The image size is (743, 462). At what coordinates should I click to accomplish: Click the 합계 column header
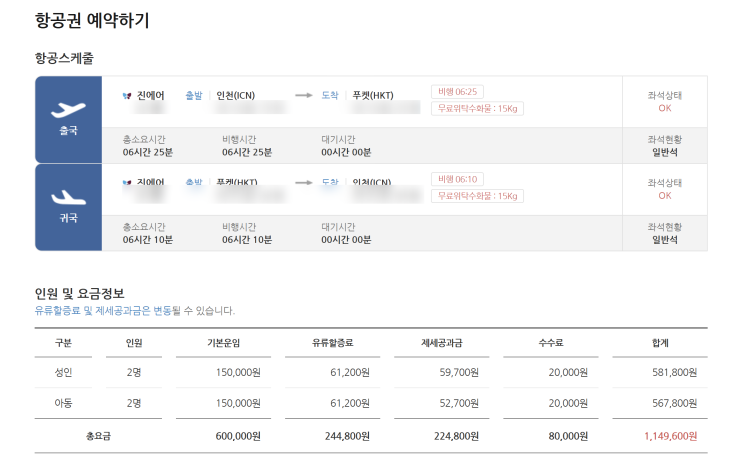click(x=660, y=343)
